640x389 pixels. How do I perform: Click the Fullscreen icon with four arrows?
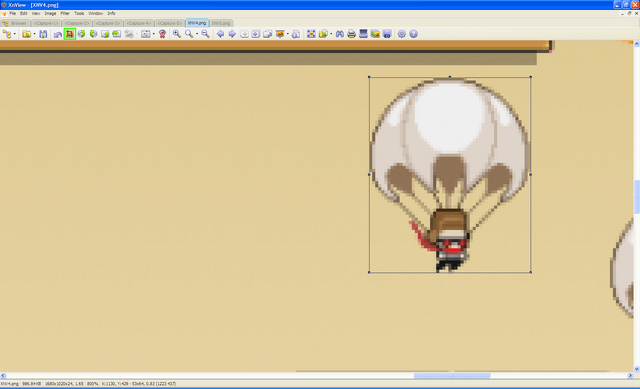[x=311, y=34]
